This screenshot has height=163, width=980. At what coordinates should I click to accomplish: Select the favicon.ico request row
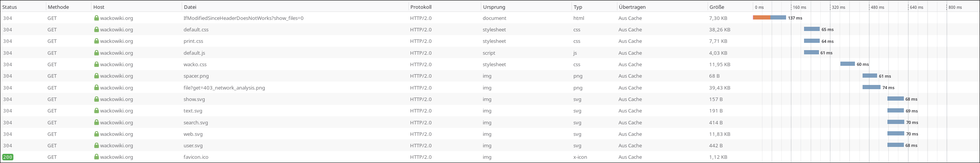point(196,157)
